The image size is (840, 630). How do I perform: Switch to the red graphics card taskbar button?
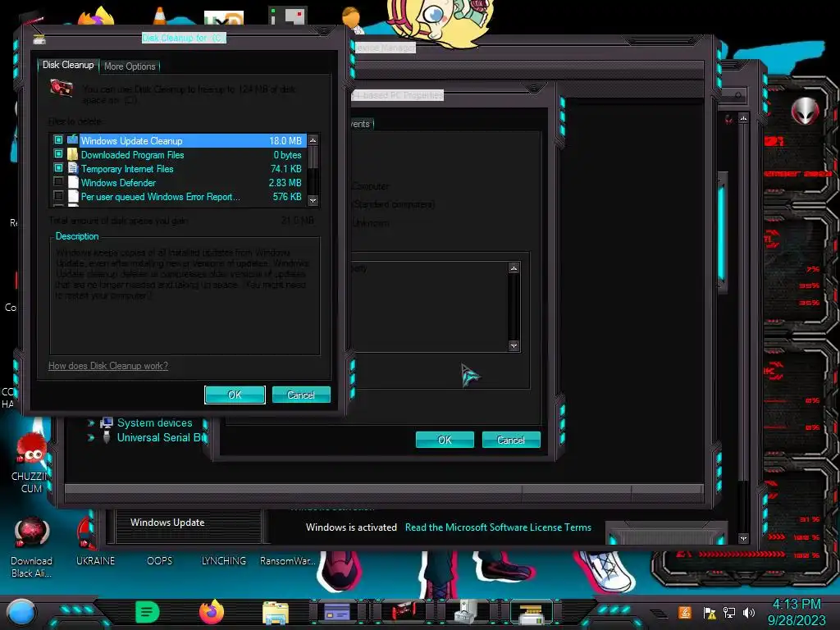click(403, 612)
